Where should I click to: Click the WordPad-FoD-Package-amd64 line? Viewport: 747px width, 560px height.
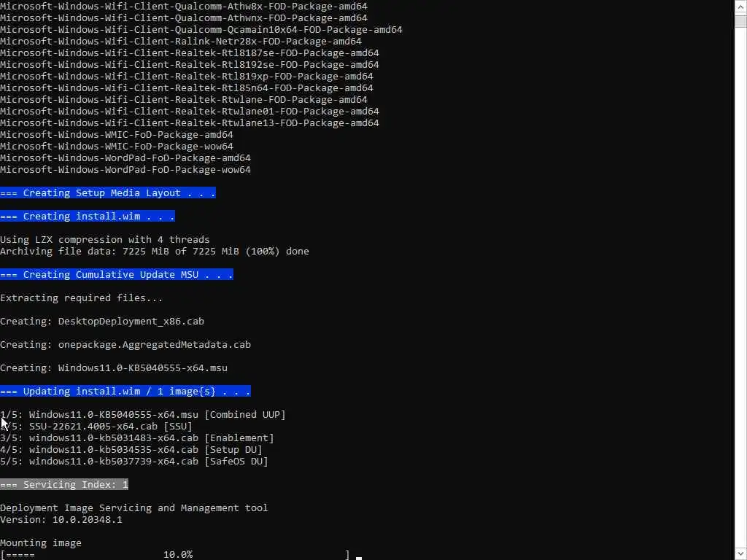coord(125,158)
